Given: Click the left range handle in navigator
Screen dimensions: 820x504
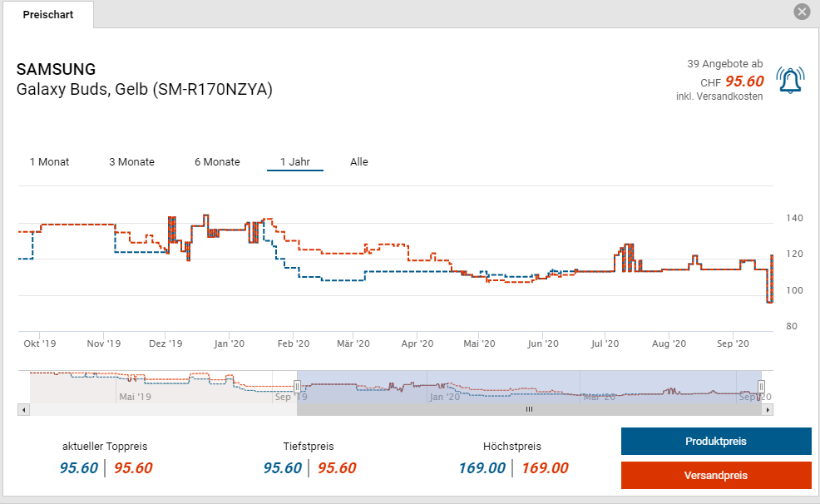Looking at the screenshot, I should click(x=297, y=387).
